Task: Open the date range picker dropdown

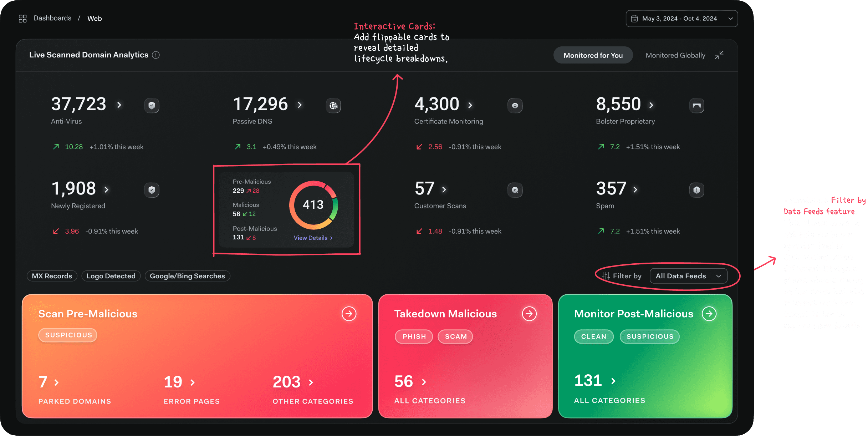Action: tap(681, 19)
